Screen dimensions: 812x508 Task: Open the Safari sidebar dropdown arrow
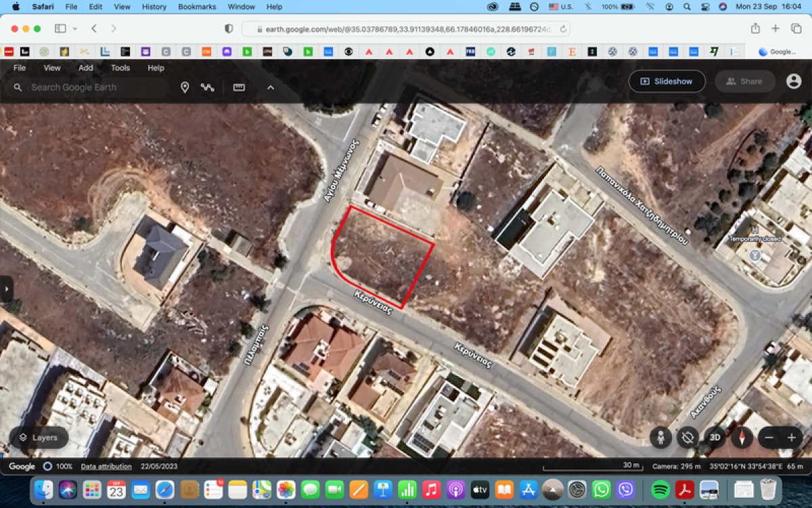point(74,28)
